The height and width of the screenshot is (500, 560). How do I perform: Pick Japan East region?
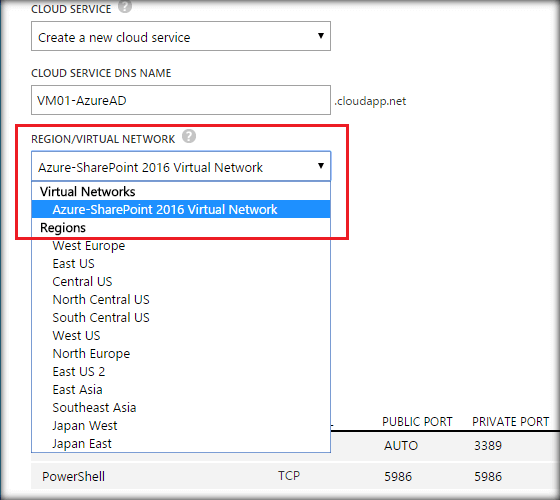(x=181, y=444)
